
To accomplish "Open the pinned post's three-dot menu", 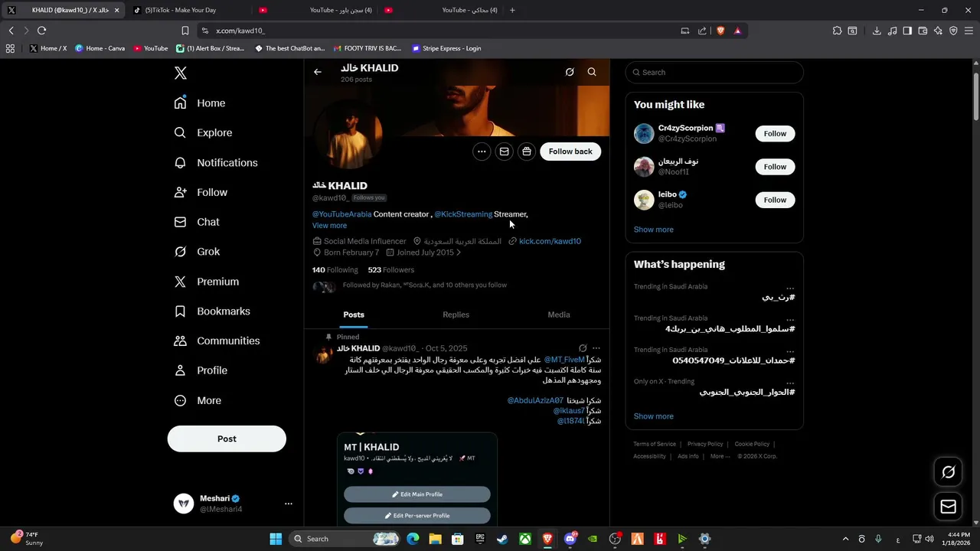I will pos(596,348).
